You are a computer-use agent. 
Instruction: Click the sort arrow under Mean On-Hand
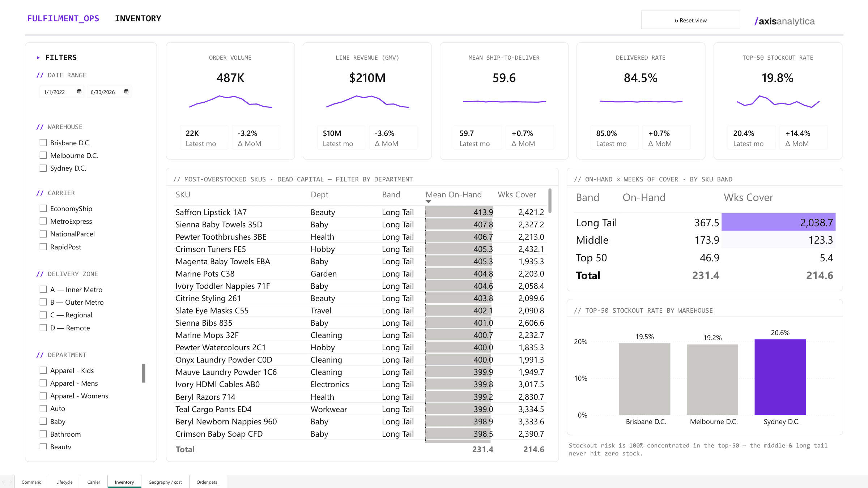point(429,202)
